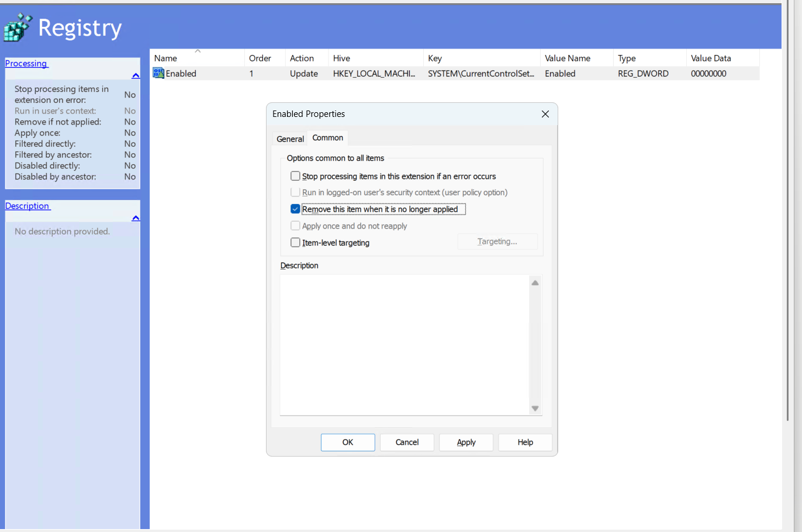
Task: Click the No description provided text
Action: coord(62,232)
